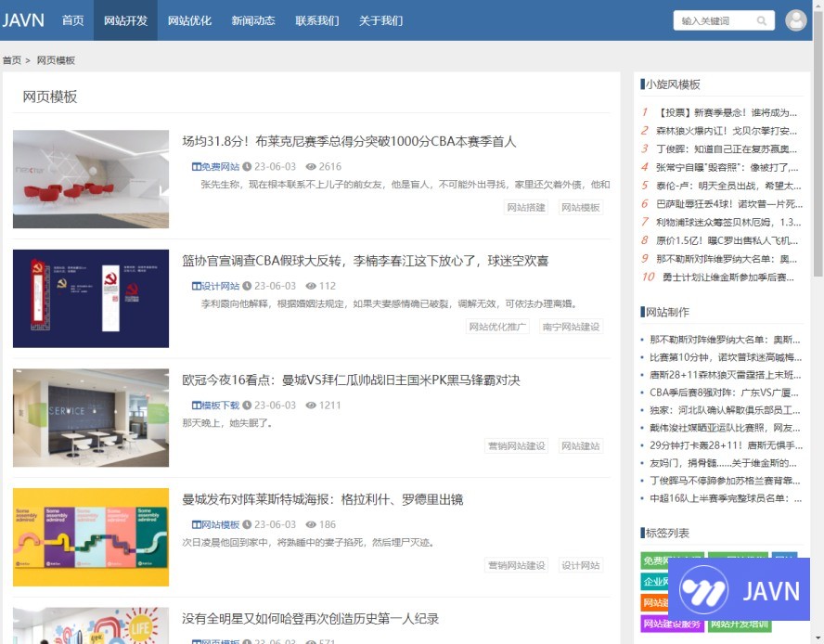
Task: Focus the 输入关键词 search field
Action: pos(715,20)
